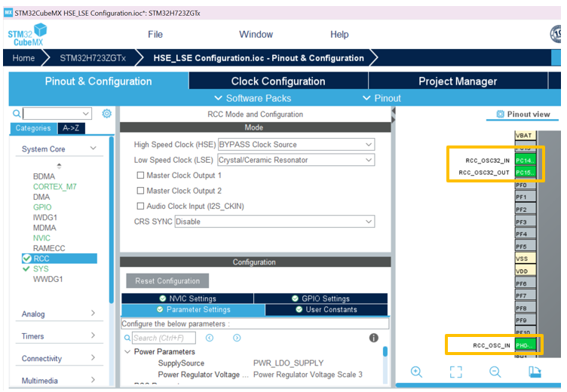
Task: Click the MX application icon in the title bar
Action: point(8,13)
